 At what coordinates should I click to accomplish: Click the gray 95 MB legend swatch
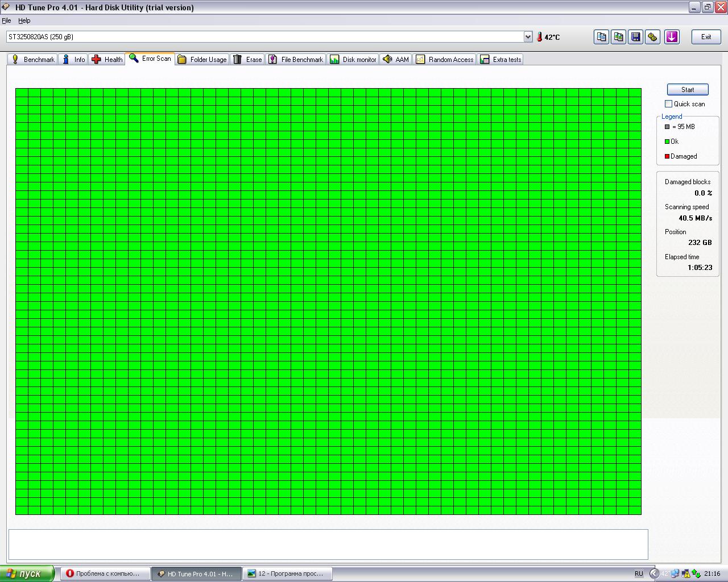point(667,127)
